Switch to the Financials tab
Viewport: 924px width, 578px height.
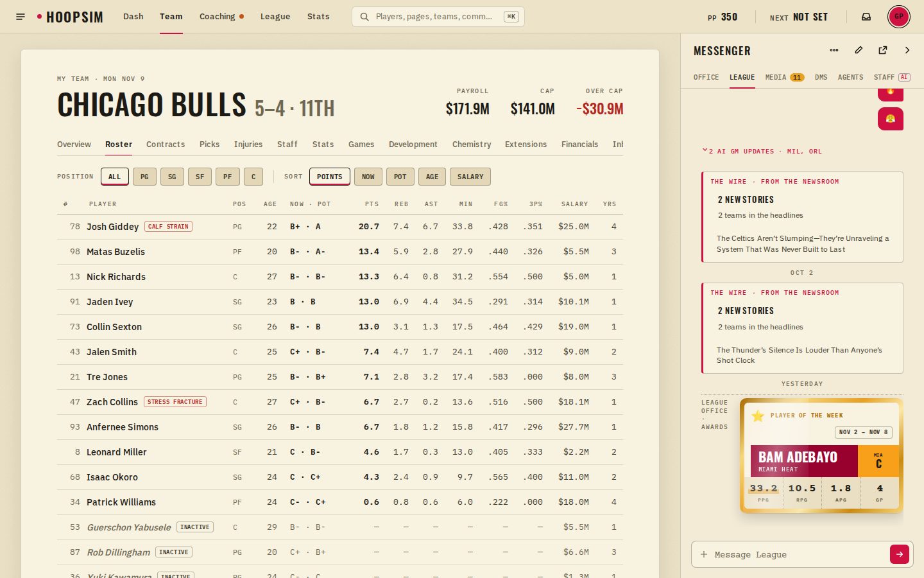coord(579,144)
